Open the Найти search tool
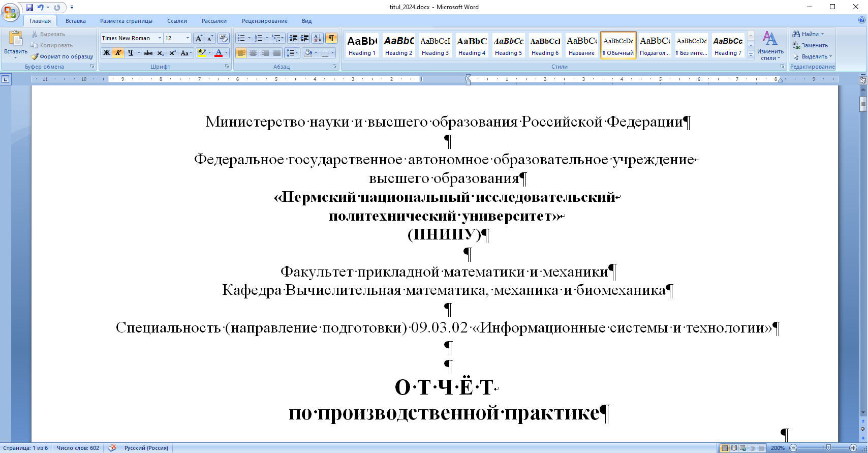 [808, 34]
